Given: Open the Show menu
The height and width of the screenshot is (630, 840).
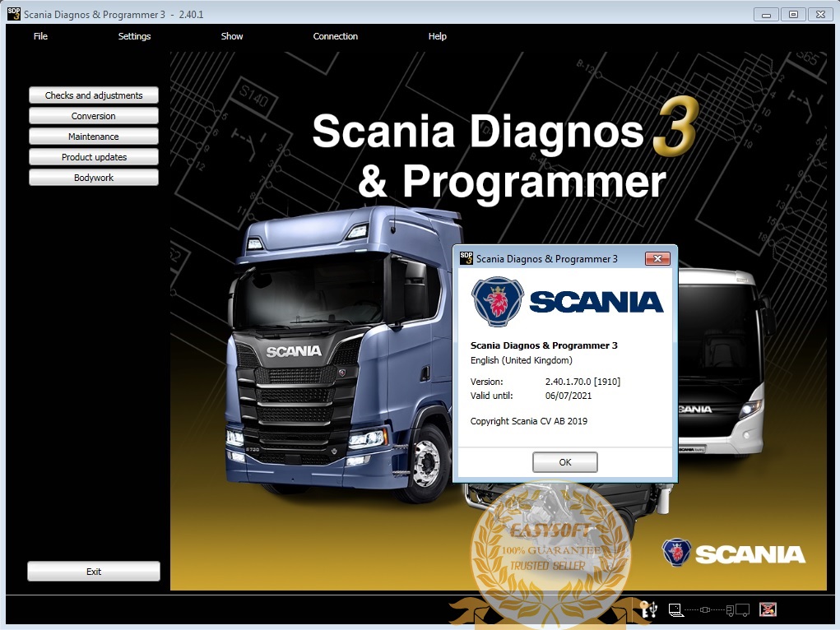Looking at the screenshot, I should (x=232, y=36).
